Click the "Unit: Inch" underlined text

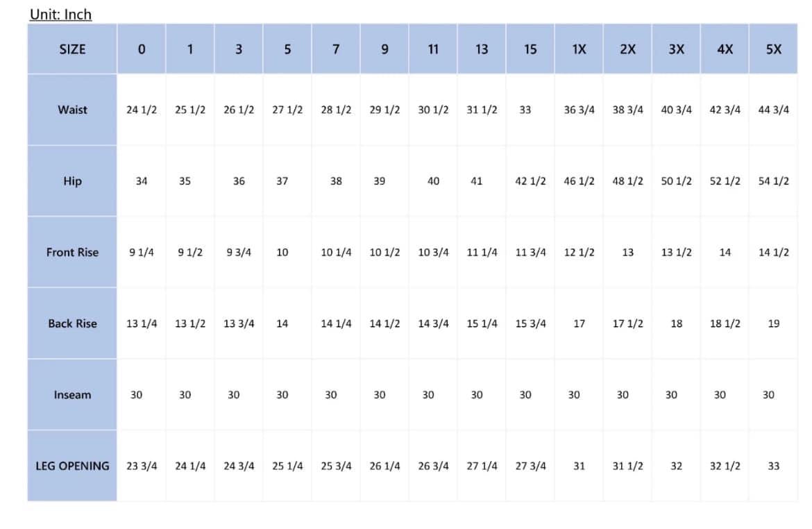(60, 14)
